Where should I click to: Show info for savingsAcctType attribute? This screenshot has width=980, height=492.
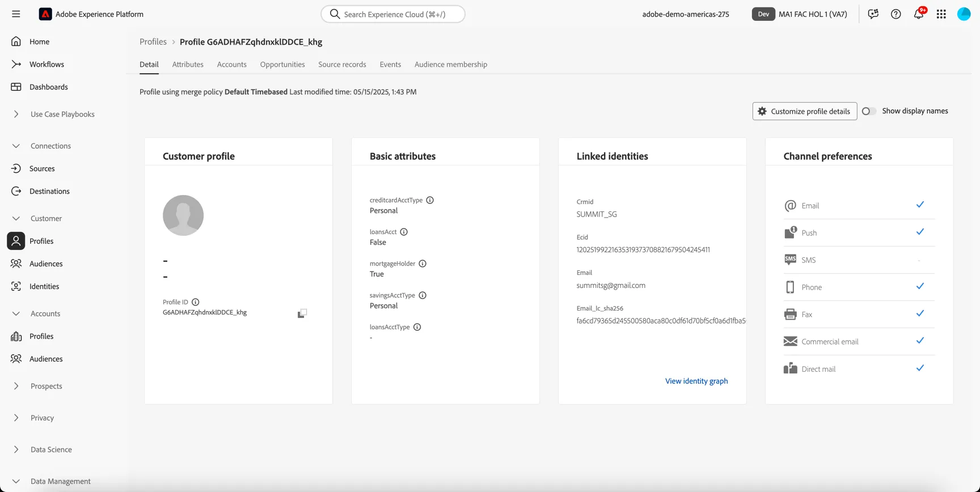(423, 295)
